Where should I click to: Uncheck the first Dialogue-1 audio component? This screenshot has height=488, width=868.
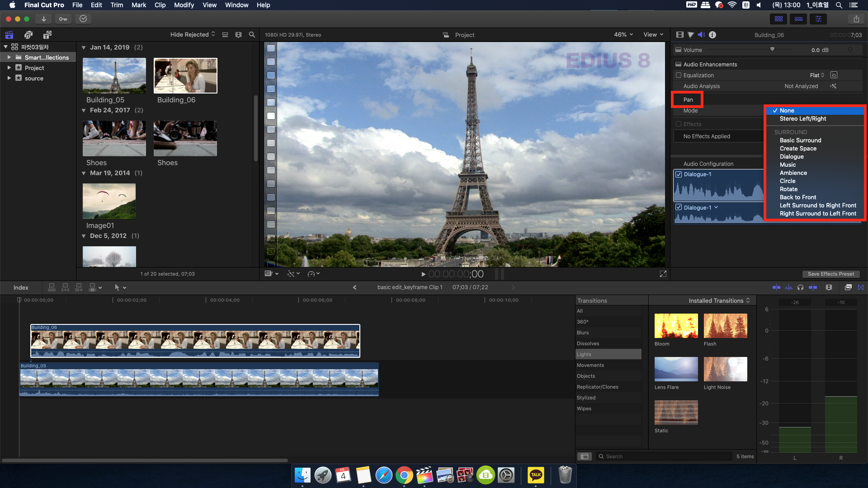(x=679, y=174)
